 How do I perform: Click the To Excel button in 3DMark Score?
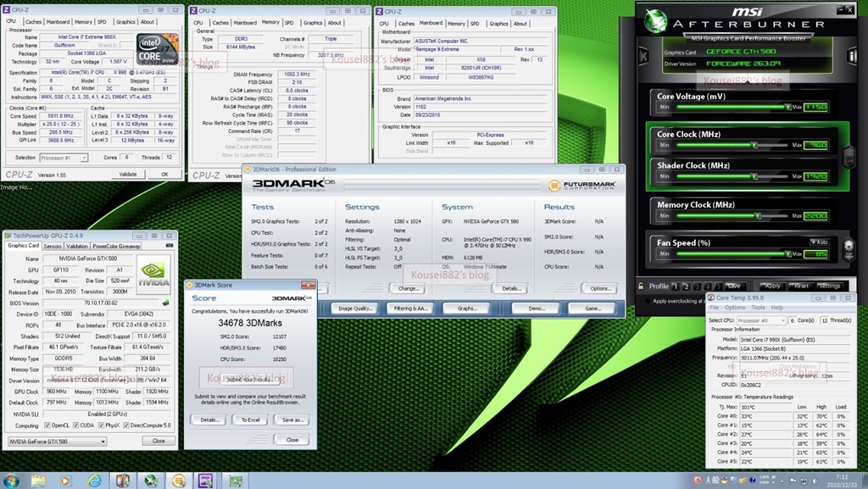click(x=251, y=420)
